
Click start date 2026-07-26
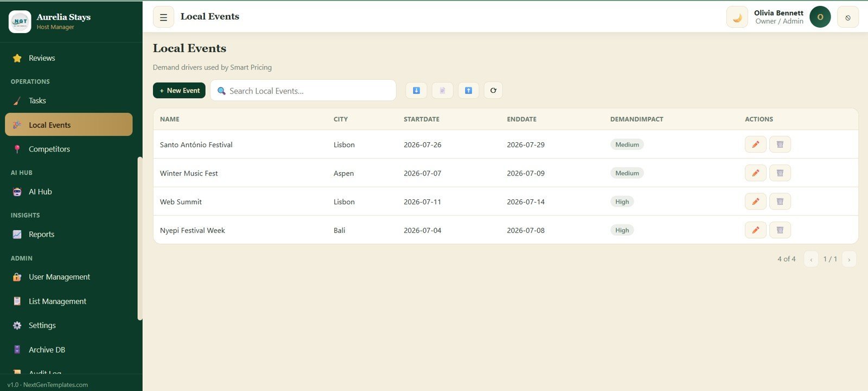coord(423,144)
